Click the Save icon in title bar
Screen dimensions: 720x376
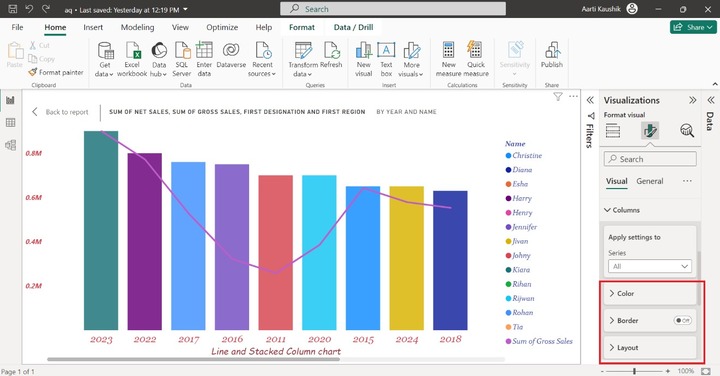13,9
